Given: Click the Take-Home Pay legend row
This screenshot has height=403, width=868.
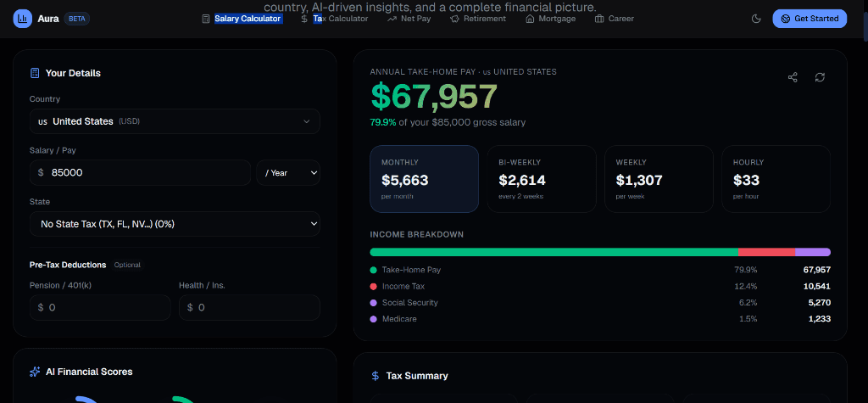Looking at the screenshot, I should pos(600,270).
